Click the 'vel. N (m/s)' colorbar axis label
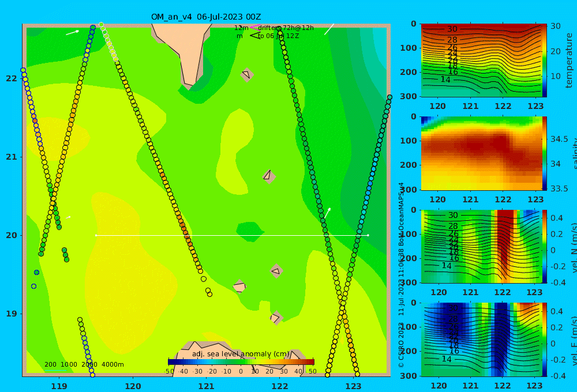This screenshot has width=577, height=392. coord(574,247)
